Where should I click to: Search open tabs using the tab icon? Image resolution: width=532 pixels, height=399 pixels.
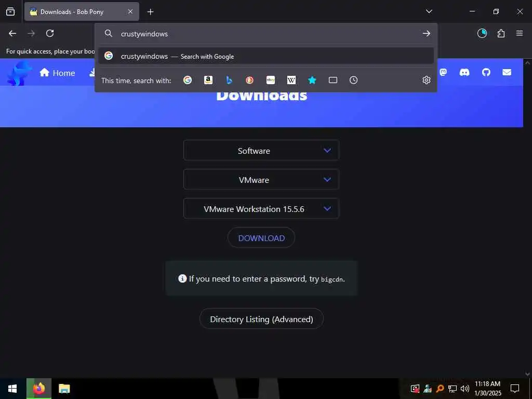tap(333, 80)
